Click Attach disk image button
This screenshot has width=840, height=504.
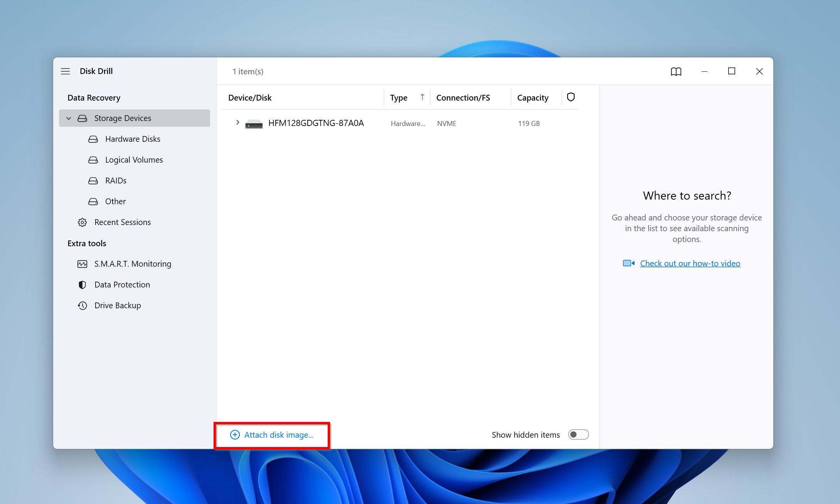[272, 435]
